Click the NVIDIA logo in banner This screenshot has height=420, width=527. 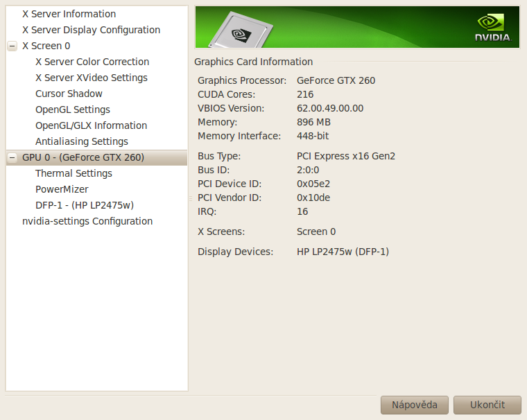493,28
